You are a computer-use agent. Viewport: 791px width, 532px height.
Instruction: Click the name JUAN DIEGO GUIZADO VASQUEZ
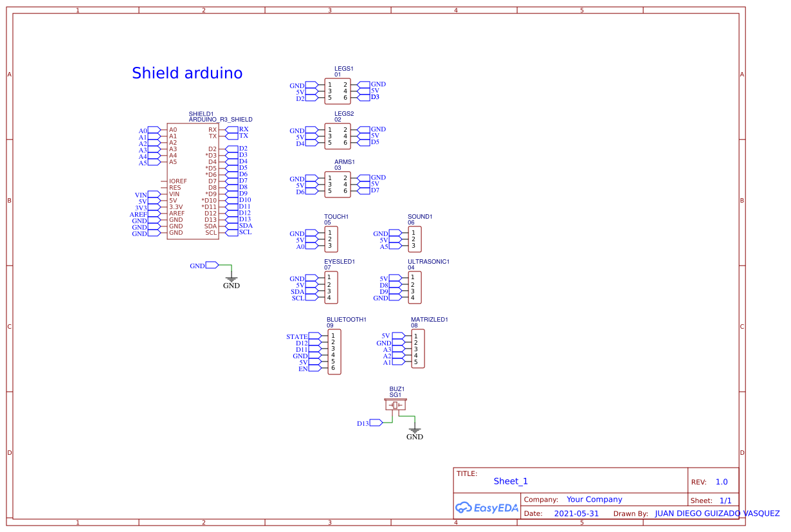[x=717, y=513]
